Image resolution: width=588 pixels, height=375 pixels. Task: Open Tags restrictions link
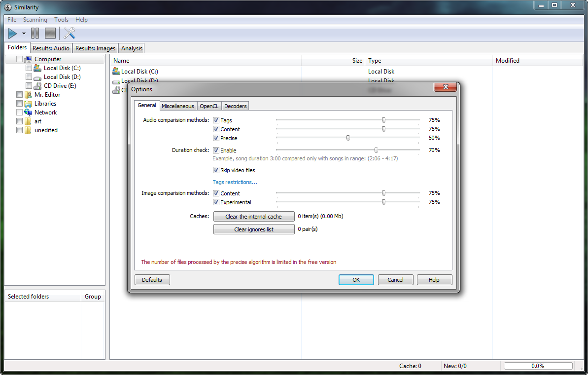[235, 182]
